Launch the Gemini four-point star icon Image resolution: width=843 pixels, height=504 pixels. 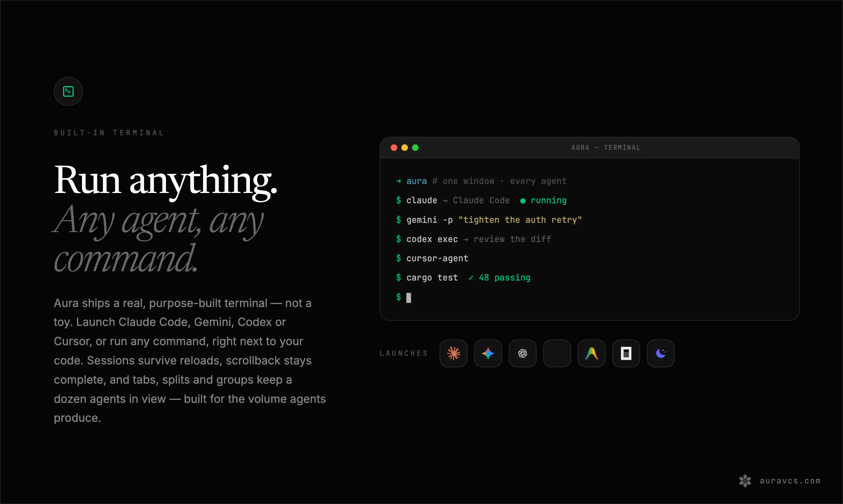coord(488,353)
